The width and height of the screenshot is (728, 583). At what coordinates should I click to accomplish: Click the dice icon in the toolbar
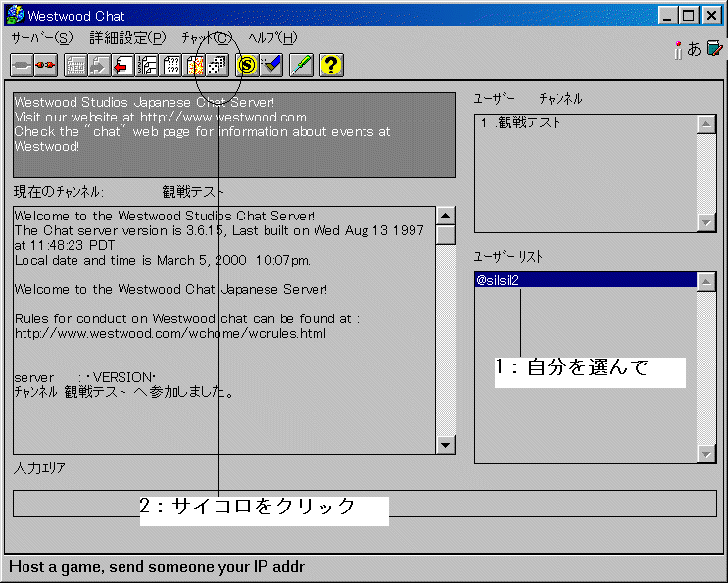(218, 66)
